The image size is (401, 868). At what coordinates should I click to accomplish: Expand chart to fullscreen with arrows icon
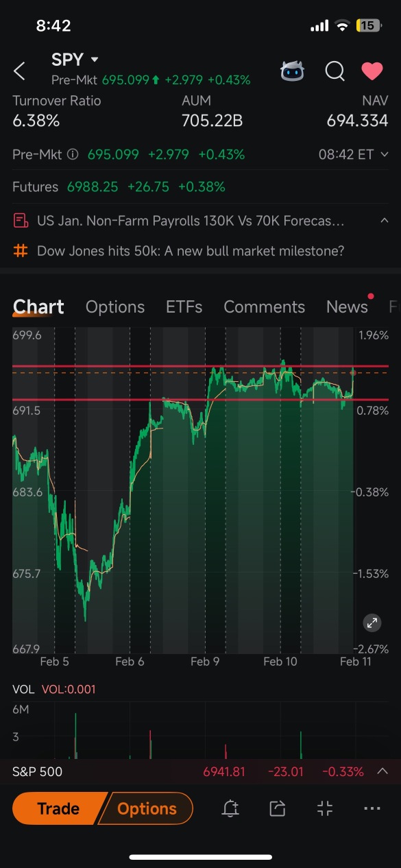click(372, 623)
